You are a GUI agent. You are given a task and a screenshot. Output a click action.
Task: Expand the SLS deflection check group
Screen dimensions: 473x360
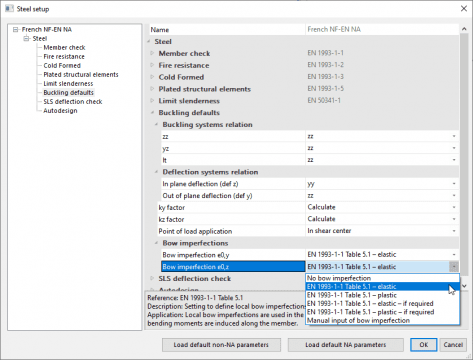coord(152,278)
